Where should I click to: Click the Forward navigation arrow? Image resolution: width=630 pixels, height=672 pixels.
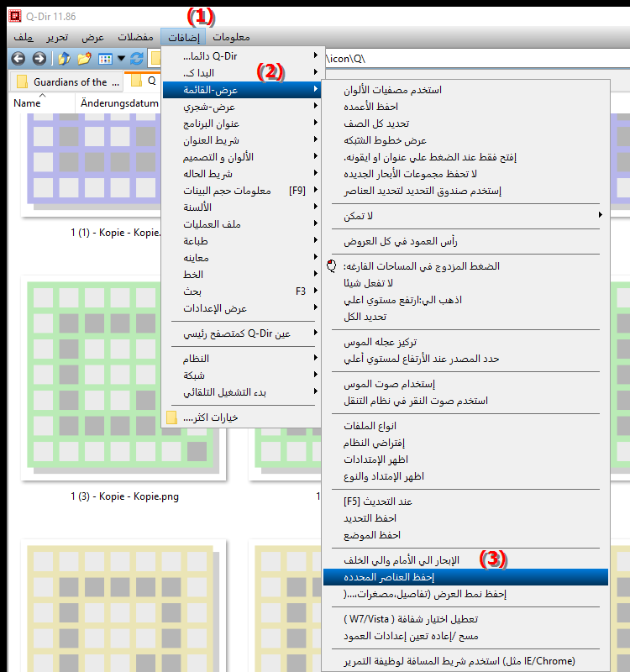tap(39, 59)
